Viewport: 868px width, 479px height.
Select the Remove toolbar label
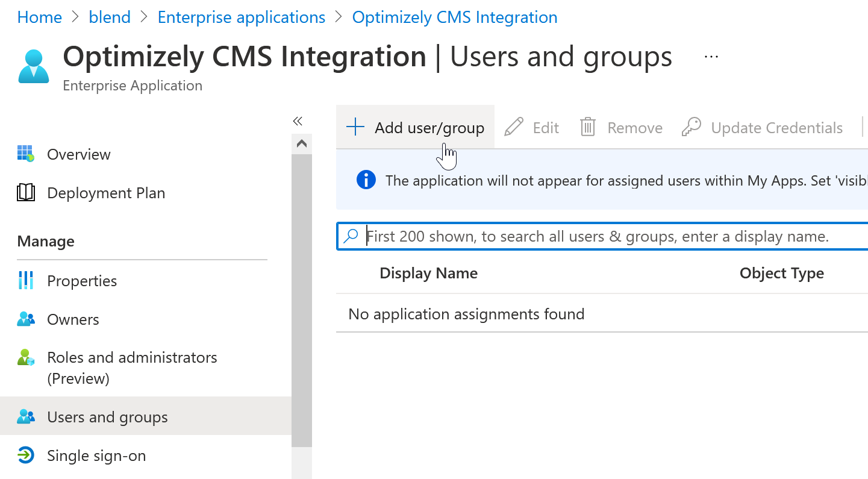click(x=635, y=128)
